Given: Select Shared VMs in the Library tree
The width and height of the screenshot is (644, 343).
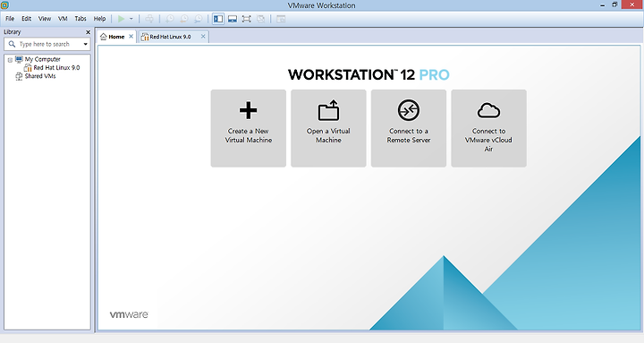Looking at the screenshot, I should click(40, 76).
